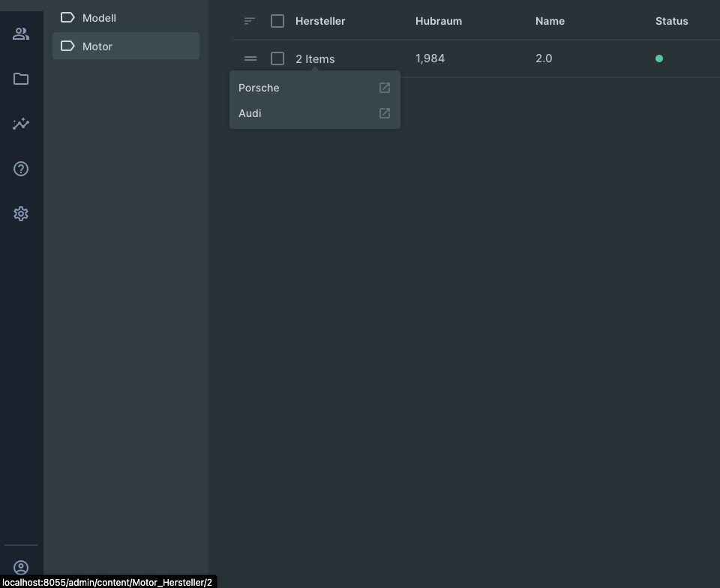The width and height of the screenshot is (720, 588).
Task: Click the label icon beside Motor
Action: (x=67, y=46)
